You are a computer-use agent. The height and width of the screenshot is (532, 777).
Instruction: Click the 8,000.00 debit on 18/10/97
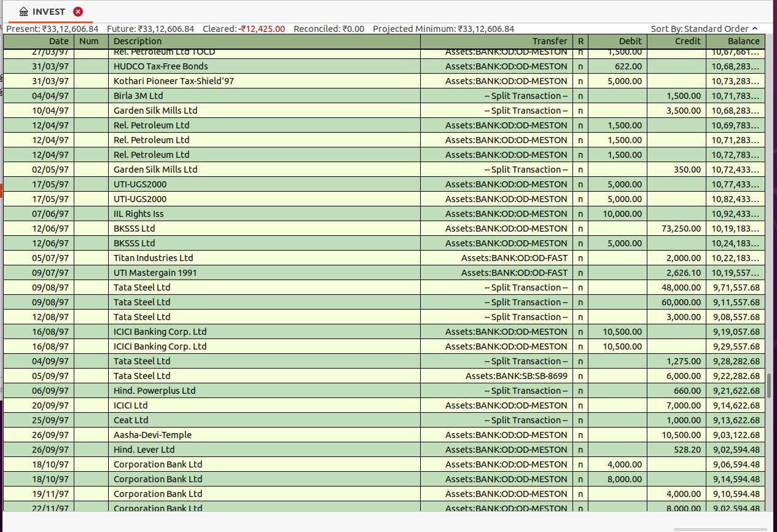pos(625,479)
